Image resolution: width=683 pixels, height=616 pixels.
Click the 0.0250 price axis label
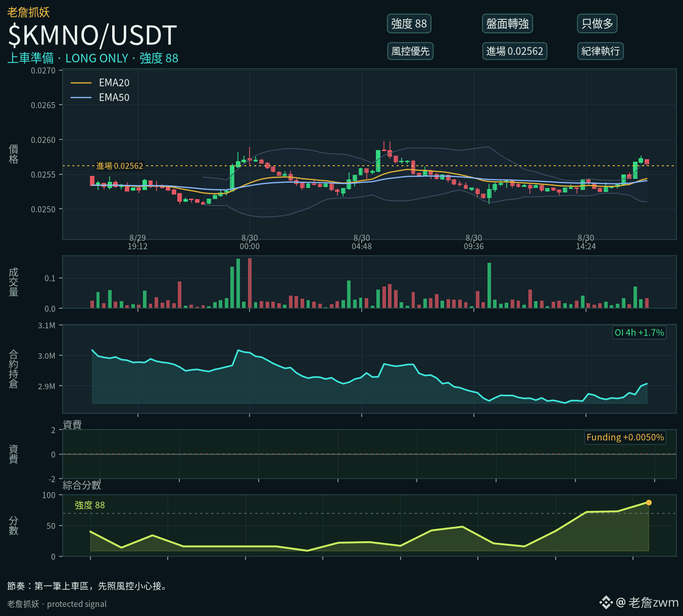(x=43, y=209)
